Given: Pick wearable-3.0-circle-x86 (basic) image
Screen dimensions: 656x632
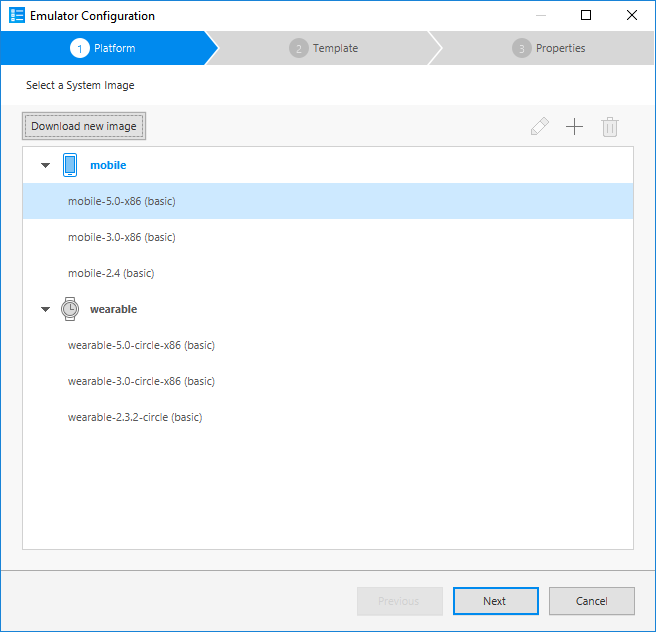Looking at the screenshot, I should [141, 381].
